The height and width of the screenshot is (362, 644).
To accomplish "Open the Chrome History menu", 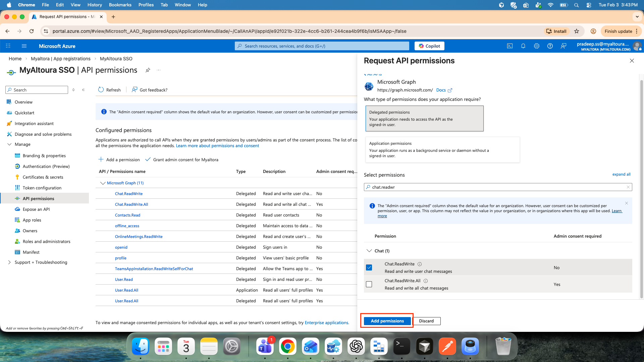I will 95,5.
